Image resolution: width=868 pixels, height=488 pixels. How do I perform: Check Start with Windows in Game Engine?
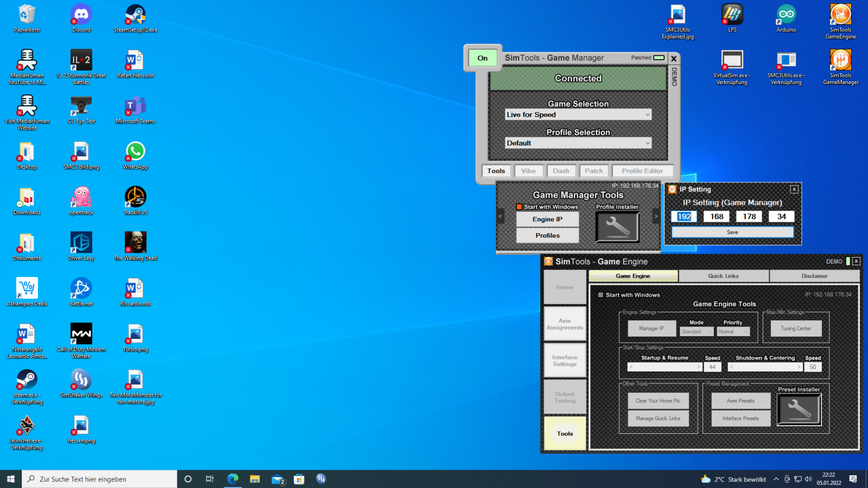pos(601,295)
